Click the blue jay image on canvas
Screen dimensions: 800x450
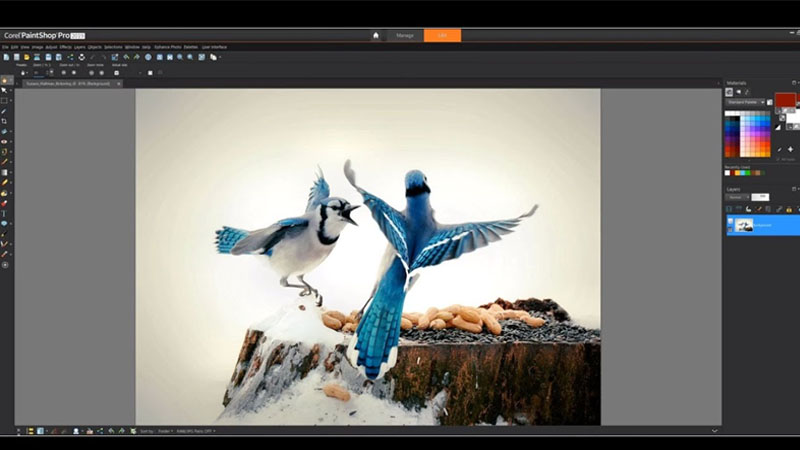pos(367,257)
